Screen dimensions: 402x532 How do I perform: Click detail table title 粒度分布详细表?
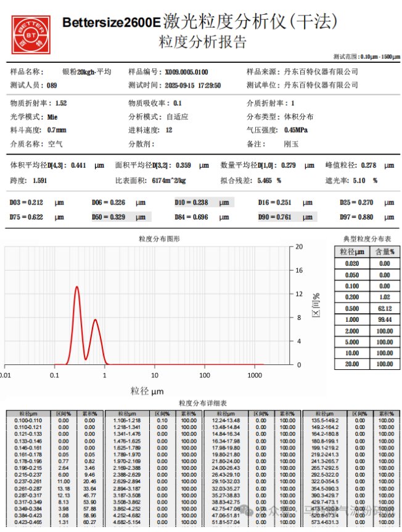tap(202, 403)
